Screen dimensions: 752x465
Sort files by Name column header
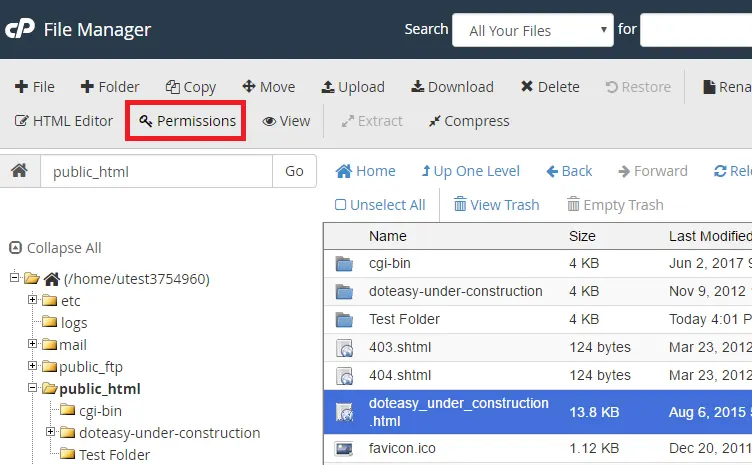pyautogui.click(x=388, y=237)
